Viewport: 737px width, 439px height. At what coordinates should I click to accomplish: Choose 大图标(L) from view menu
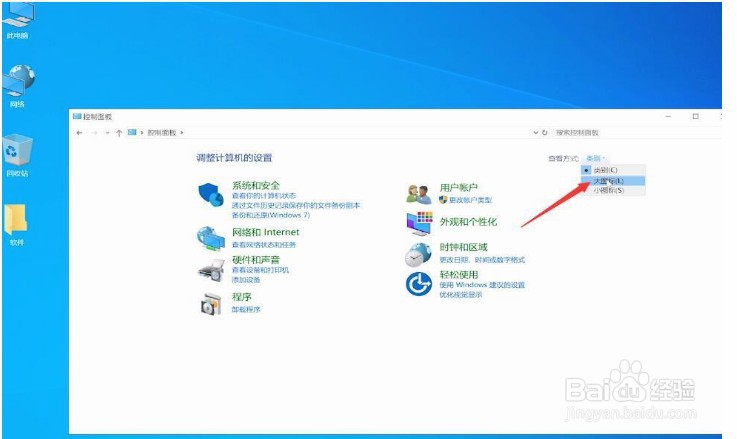[x=613, y=180]
